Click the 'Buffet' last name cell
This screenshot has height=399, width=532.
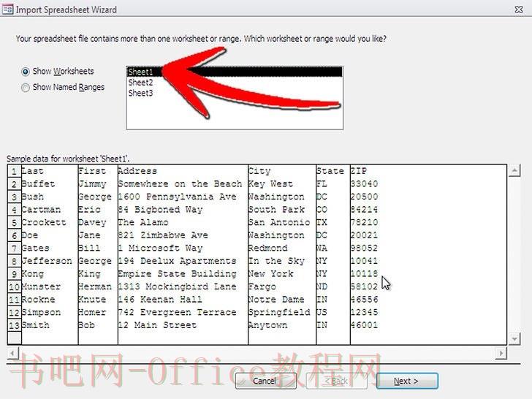(x=50, y=184)
